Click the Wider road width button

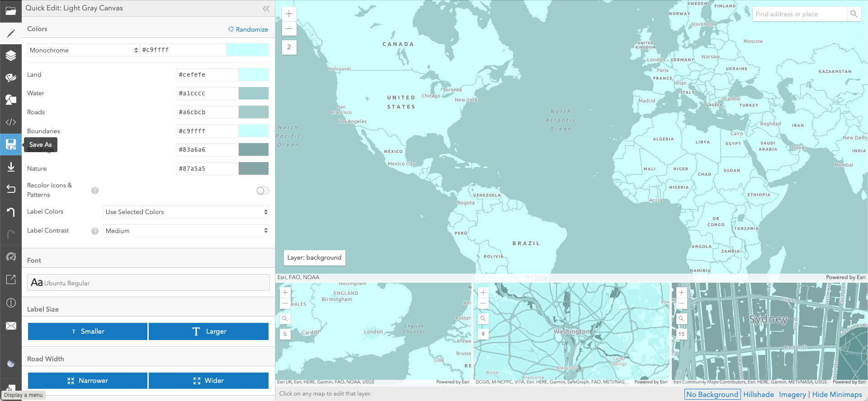tap(209, 381)
